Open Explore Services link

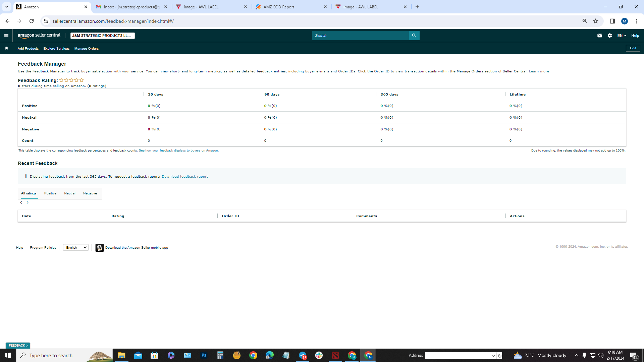click(56, 49)
